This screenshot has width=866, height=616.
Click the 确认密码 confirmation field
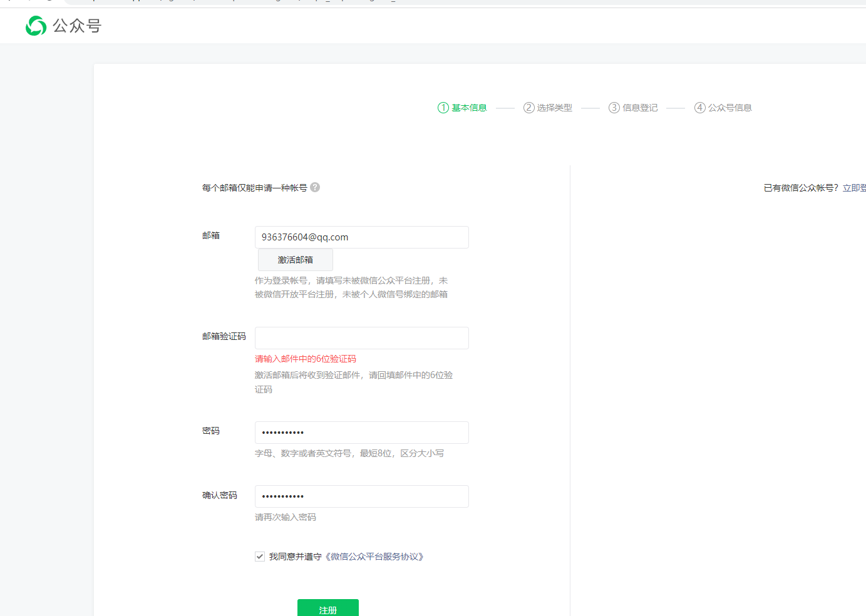(x=361, y=496)
